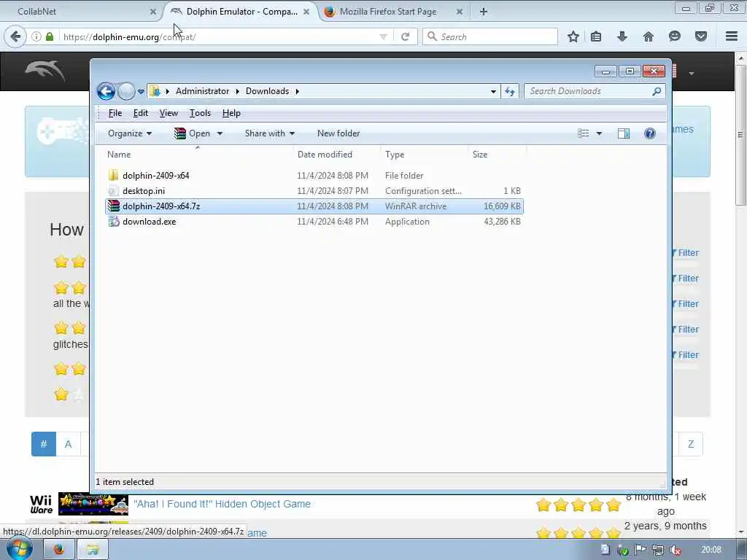
Task: Click the site info icon in URL bar
Action: point(36,36)
